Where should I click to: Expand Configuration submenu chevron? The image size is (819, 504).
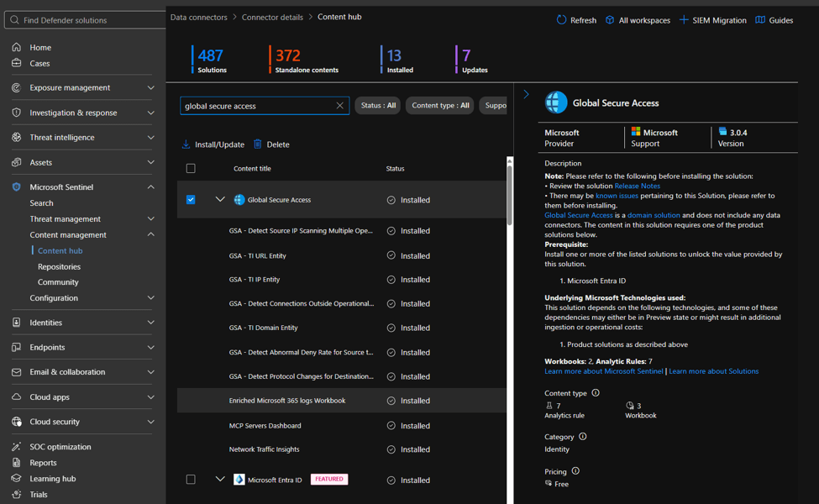(151, 297)
